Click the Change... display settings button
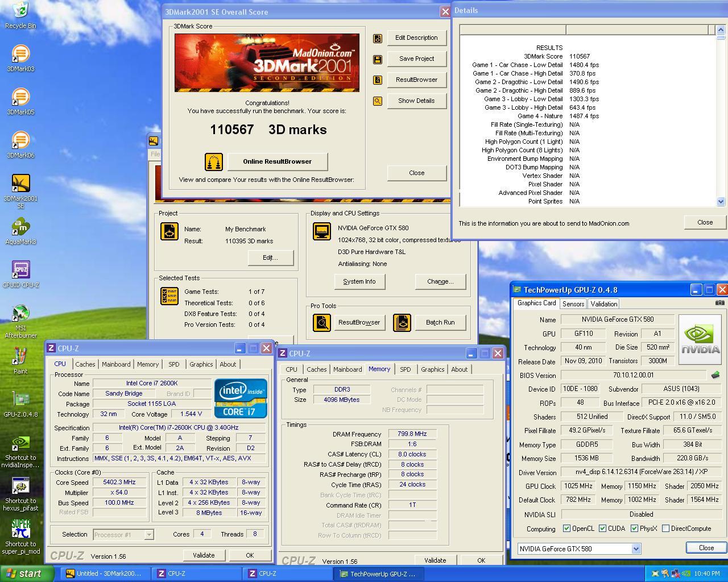The width and height of the screenshot is (728, 582). [441, 282]
